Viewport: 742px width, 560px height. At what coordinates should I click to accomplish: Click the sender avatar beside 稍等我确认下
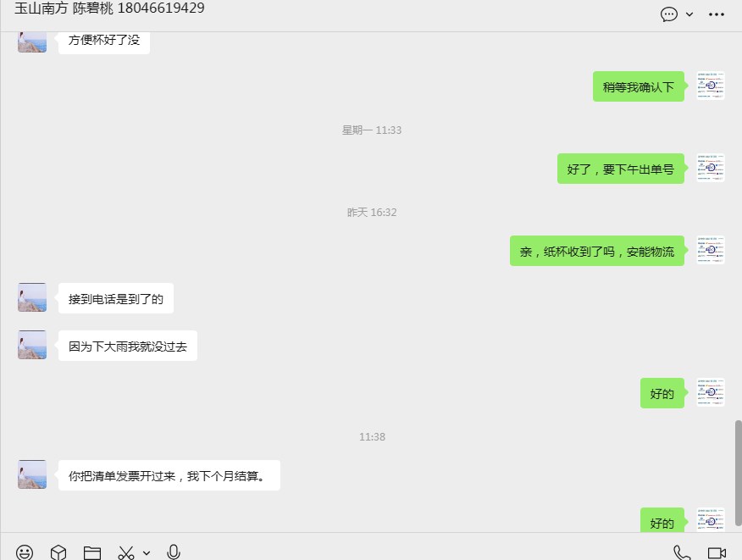tap(711, 86)
